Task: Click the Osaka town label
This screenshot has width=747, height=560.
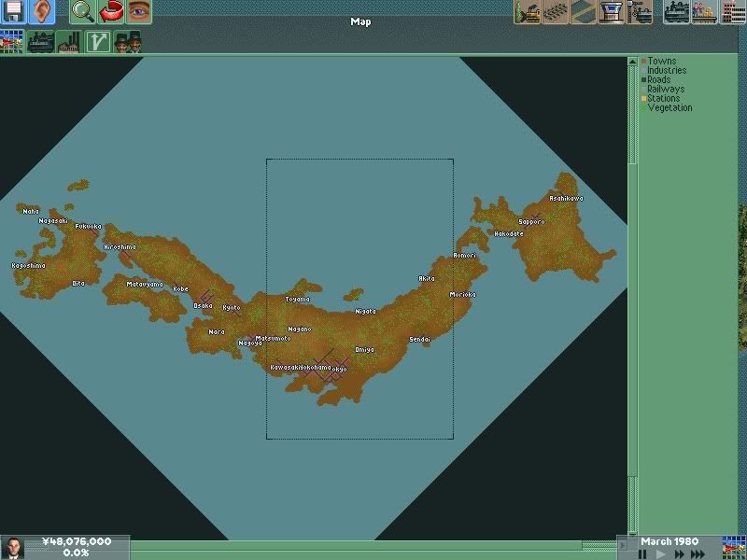Action: coord(203,306)
